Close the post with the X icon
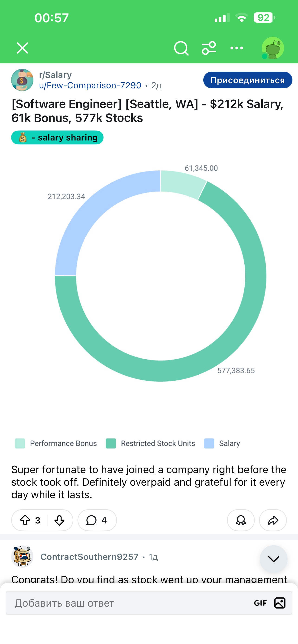Viewport: 298px width, 644px height. click(22, 48)
